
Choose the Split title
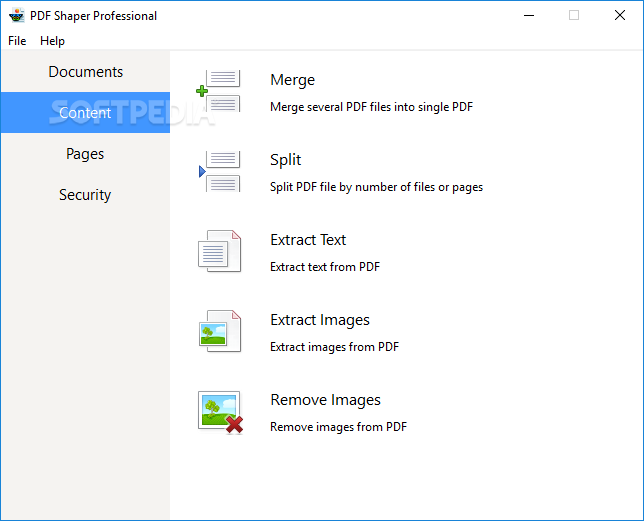(285, 160)
